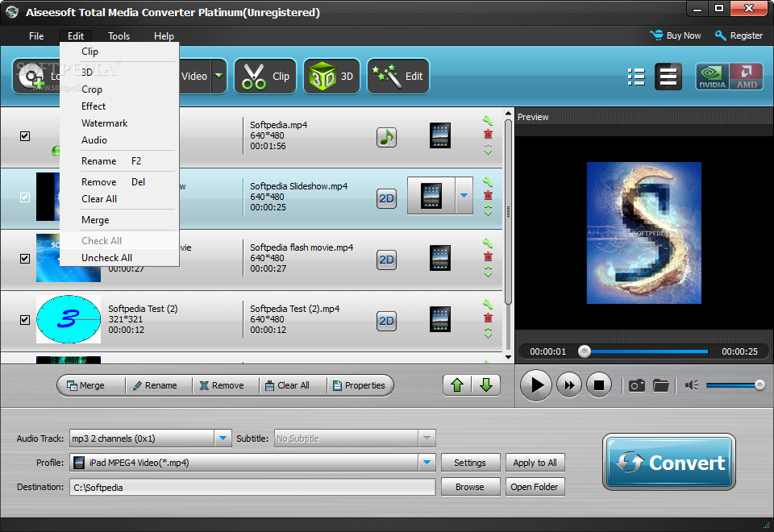Click the preview seek slider handle
Image resolution: width=774 pixels, height=532 pixels.
585,351
